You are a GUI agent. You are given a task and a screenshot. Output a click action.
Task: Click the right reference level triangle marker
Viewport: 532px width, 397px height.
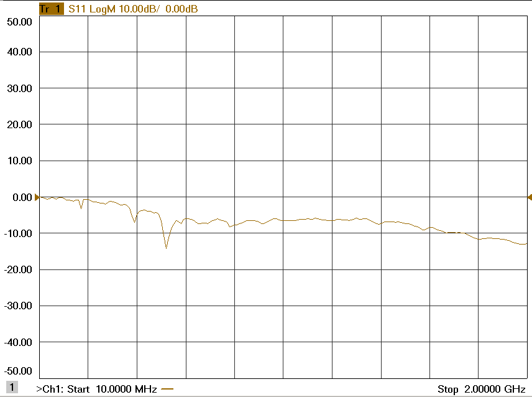coord(529,197)
